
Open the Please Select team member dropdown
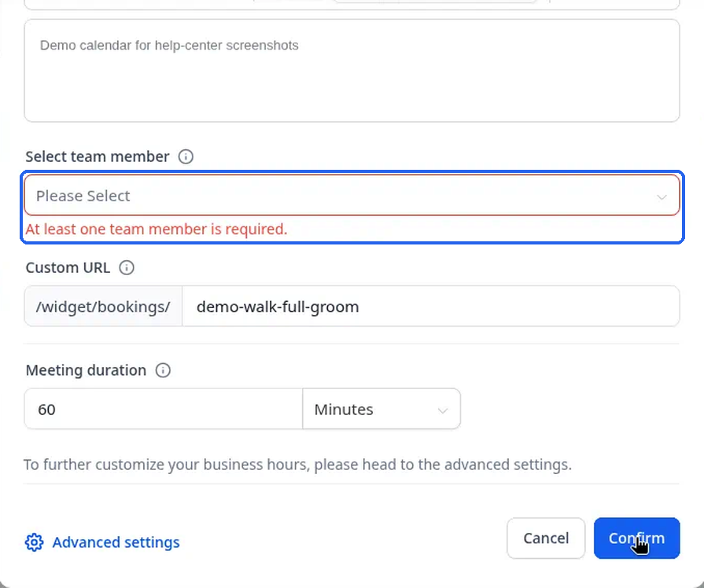(352, 196)
